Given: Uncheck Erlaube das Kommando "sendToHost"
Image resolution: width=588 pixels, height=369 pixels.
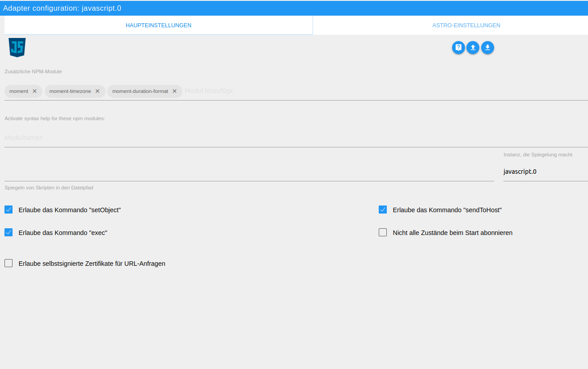Looking at the screenshot, I should (x=383, y=210).
